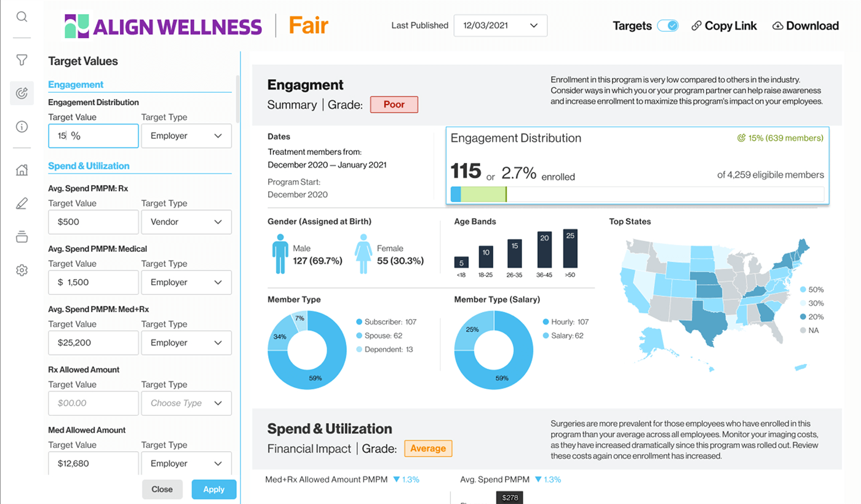
Task: Open the filter sidebar icon
Action: (22, 60)
